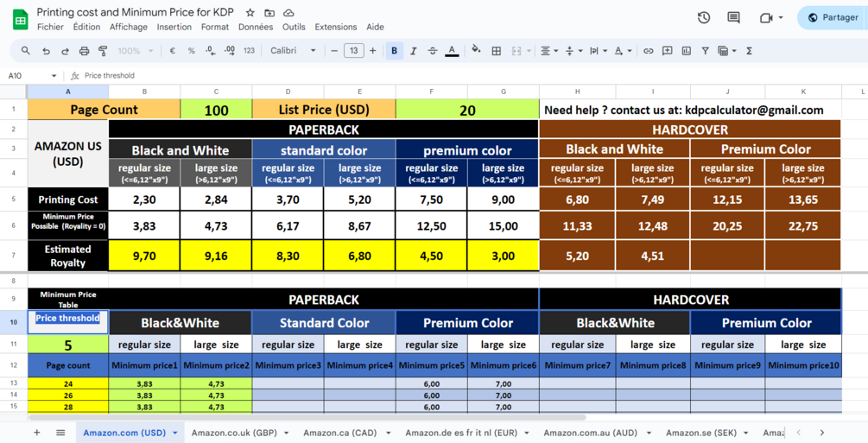Insert a chart
868x443 pixels.
[687, 50]
